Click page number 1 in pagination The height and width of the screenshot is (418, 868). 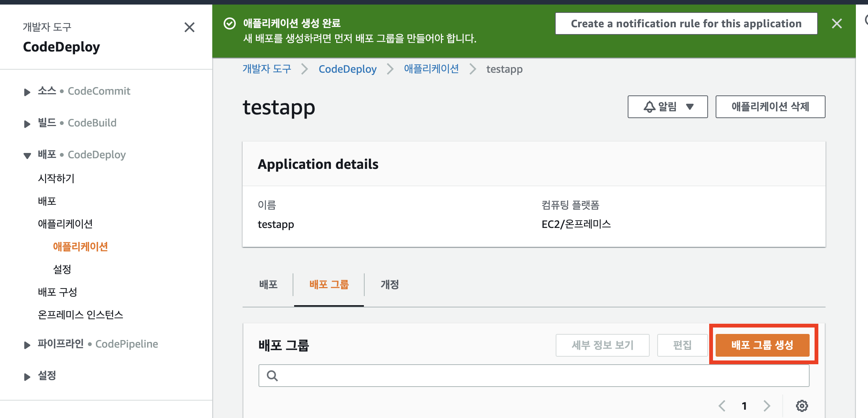[x=744, y=406]
